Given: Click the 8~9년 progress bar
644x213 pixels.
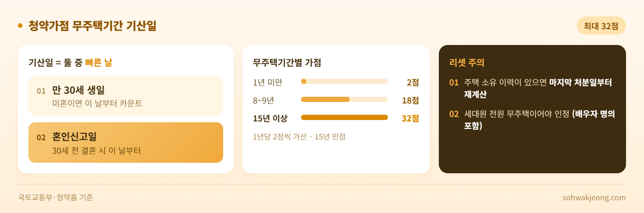Looking at the screenshot, I should [344, 99].
